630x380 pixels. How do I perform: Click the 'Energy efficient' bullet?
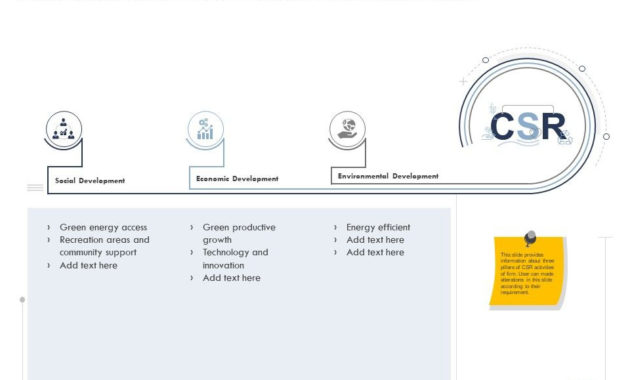pos(378,227)
